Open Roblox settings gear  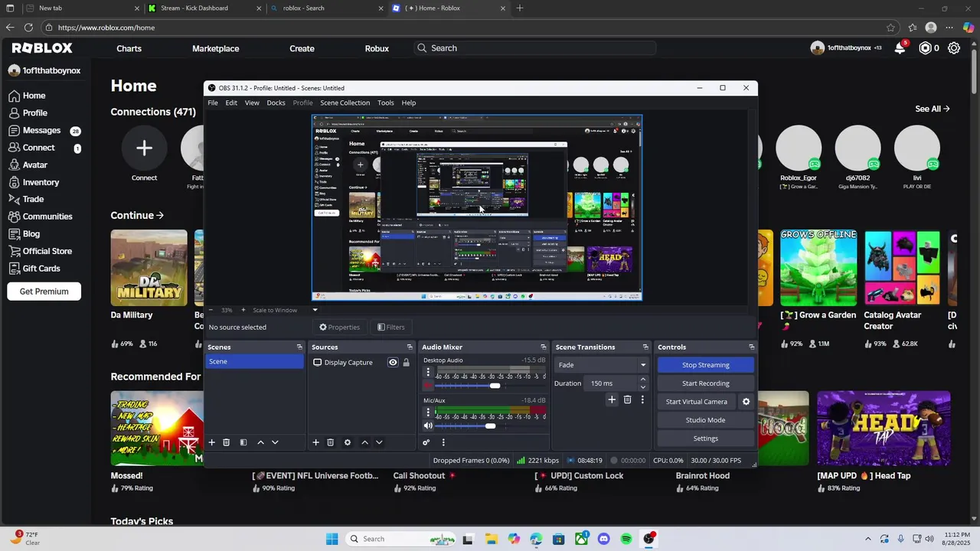(x=954, y=48)
